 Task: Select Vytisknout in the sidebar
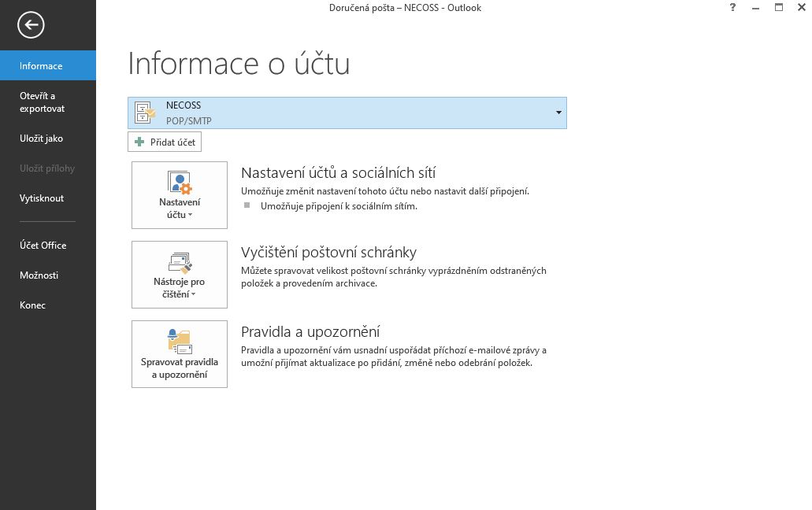coord(47,198)
